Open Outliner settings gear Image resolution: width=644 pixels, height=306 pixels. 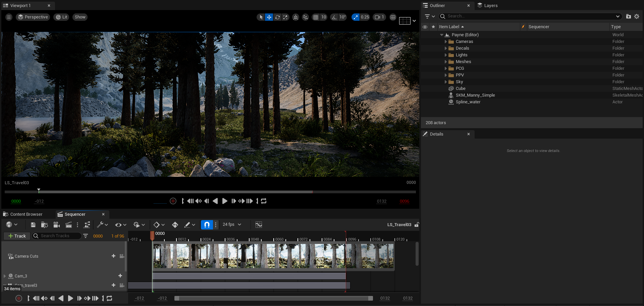[x=637, y=16]
